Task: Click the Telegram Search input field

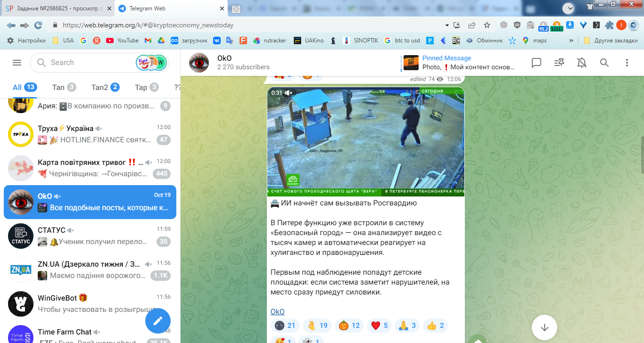Action: coord(90,63)
